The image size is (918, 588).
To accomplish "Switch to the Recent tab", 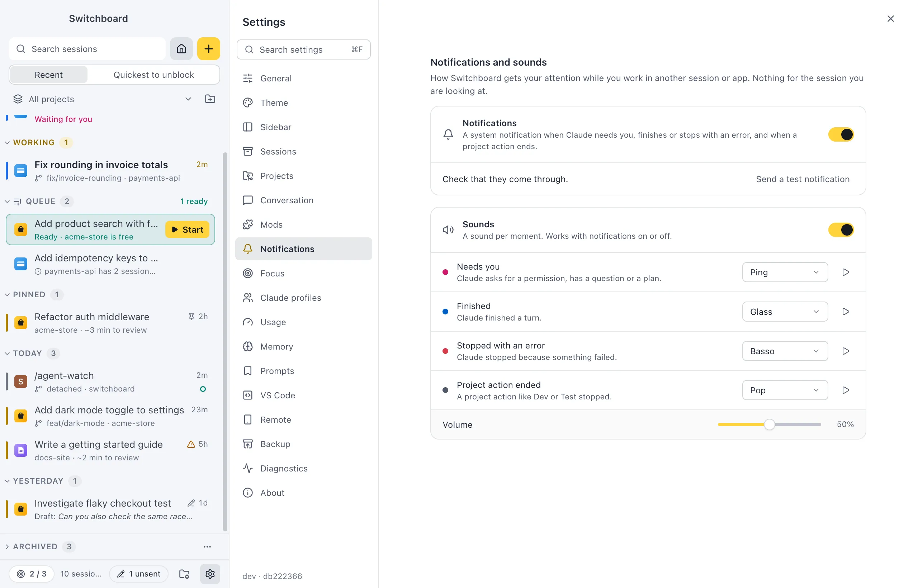I will pyautogui.click(x=48, y=75).
